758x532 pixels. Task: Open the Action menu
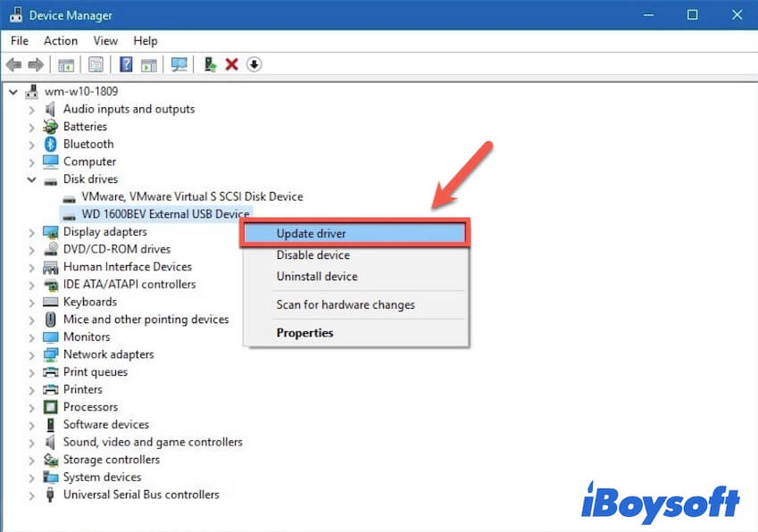pyautogui.click(x=60, y=40)
